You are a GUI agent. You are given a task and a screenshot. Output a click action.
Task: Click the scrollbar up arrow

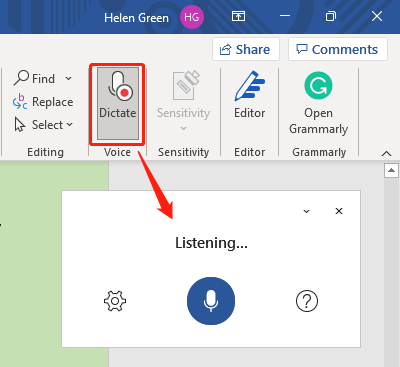pyautogui.click(x=391, y=171)
